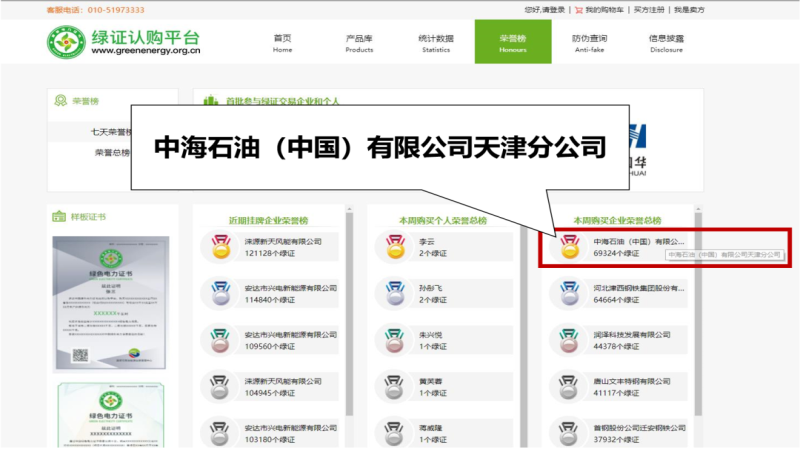The height and width of the screenshot is (450, 800).
Task: Click 唐山文丰特钢有限公司 name
Action: 632,381
